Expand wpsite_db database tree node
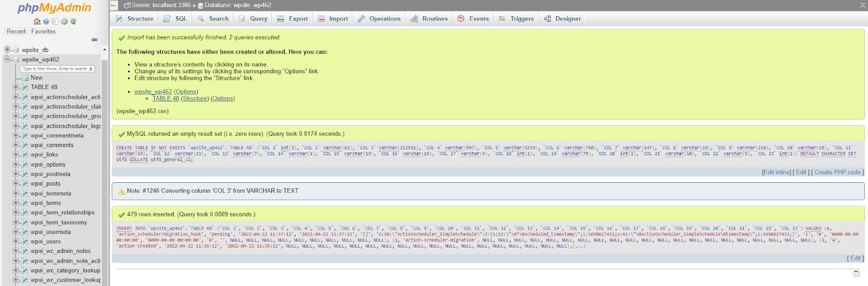The width and height of the screenshot is (868, 286). (x=8, y=49)
